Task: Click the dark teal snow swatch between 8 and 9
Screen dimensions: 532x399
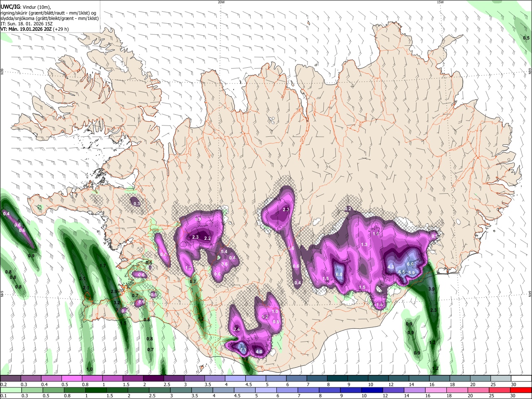Action: [x=337, y=379]
